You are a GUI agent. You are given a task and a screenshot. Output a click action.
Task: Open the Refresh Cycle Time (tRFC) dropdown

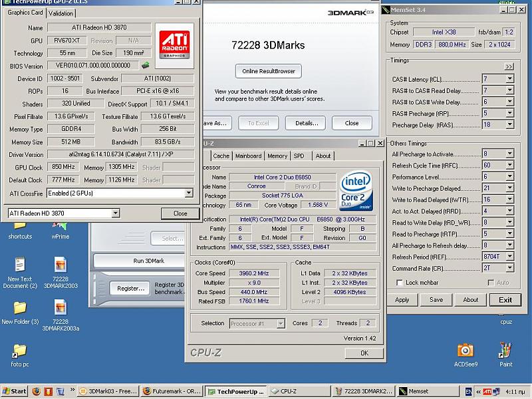click(x=509, y=165)
